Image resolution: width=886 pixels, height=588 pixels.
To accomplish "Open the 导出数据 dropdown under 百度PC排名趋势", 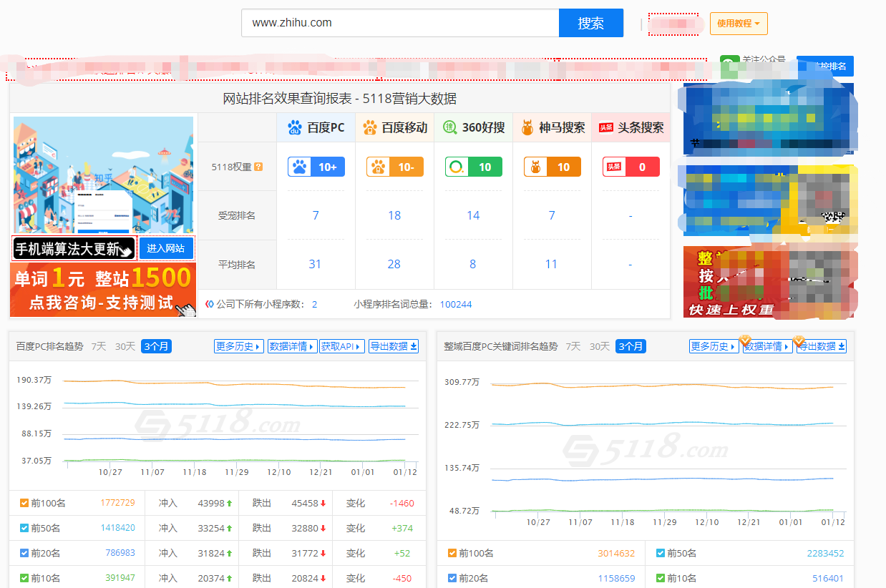I will [x=393, y=346].
